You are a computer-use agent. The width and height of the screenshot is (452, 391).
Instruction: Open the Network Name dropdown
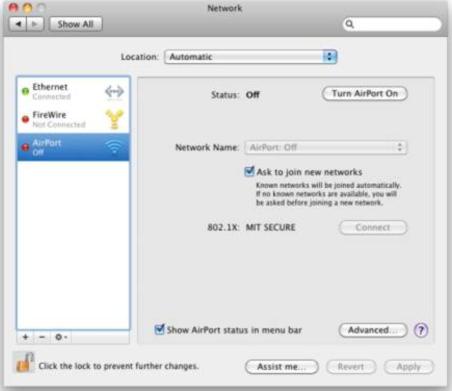pyautogui.click(x=326, y=147)
